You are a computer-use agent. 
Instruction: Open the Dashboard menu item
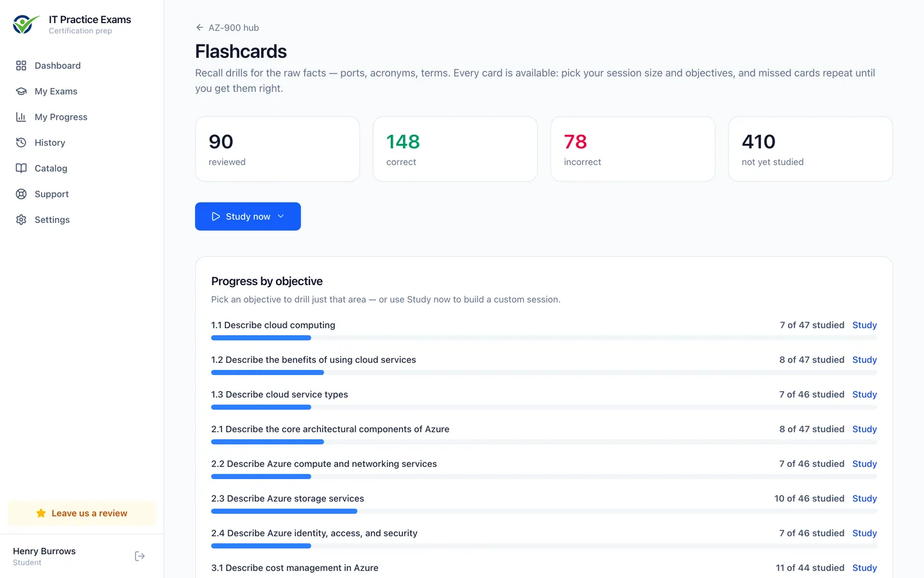[82, 66]
